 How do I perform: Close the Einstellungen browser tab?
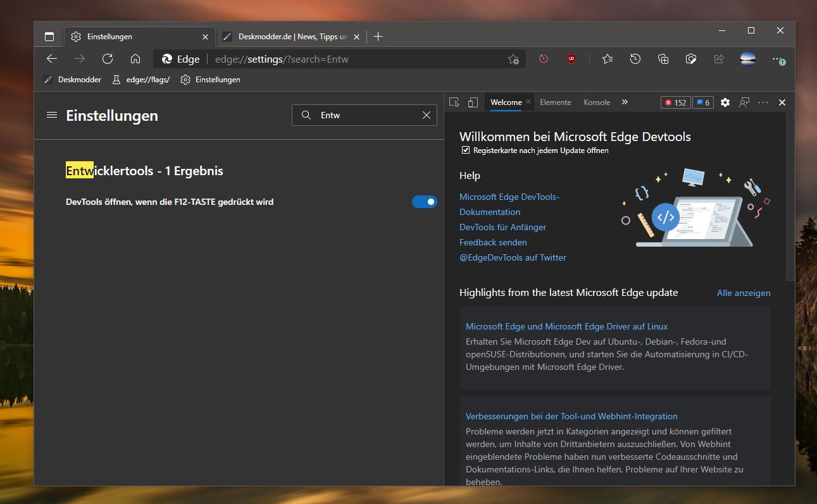tap(205, 37)
